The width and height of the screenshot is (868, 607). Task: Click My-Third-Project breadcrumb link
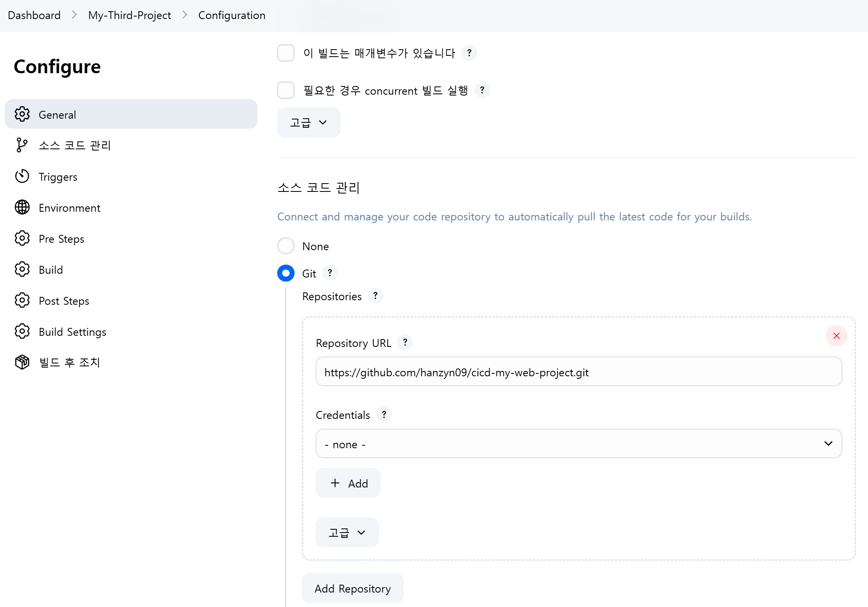(x=129, y=15)
